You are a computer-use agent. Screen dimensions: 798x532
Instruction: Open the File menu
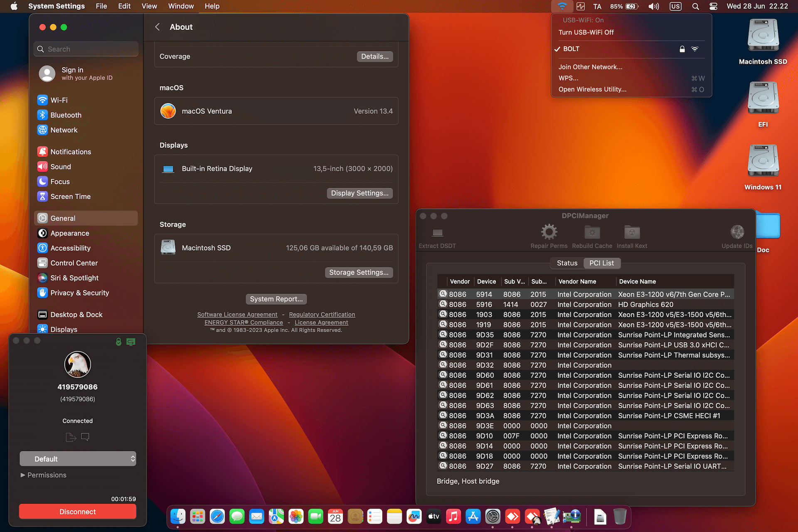101,6
